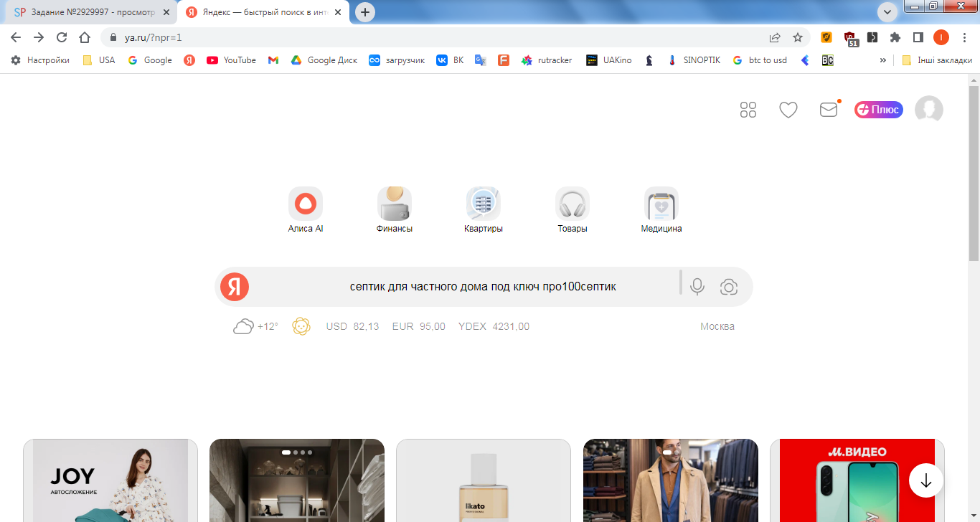Share this page from the address bar
The height and width of the screenshot is (522, 980).
tap(775, 37)
